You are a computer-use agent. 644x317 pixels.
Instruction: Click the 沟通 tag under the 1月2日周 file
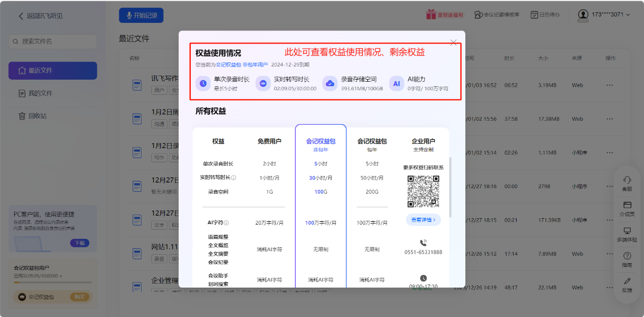[x=159, y=124]
